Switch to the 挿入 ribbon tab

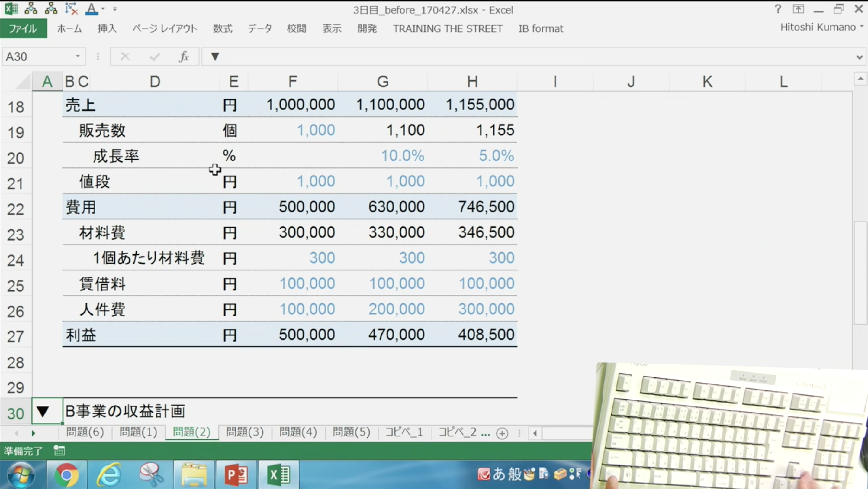point(107,29)
